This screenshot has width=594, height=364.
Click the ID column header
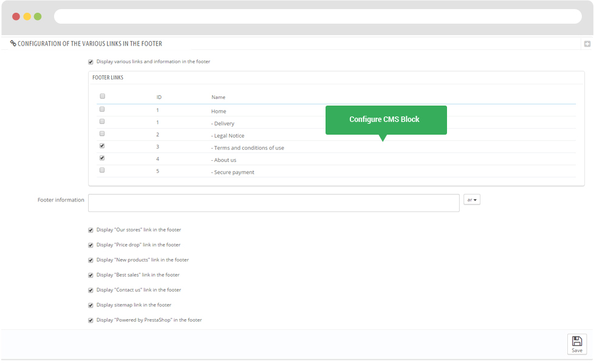click(x=159, y=97)
